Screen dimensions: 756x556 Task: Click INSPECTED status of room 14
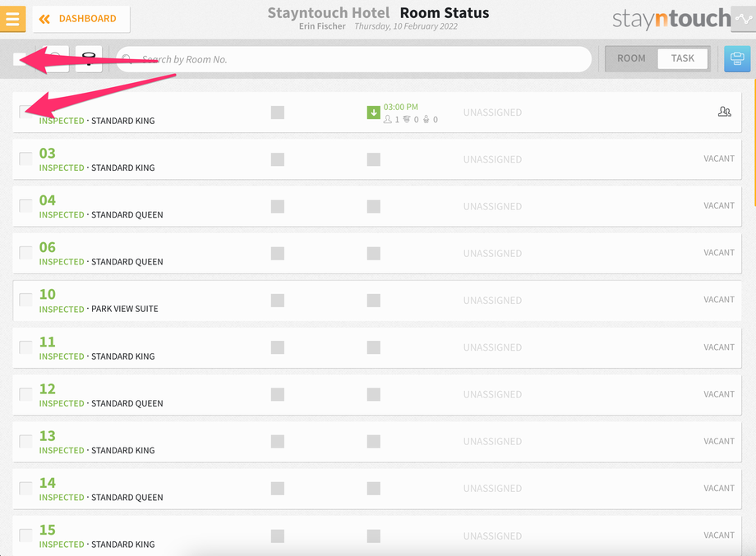tap(62, 497)
